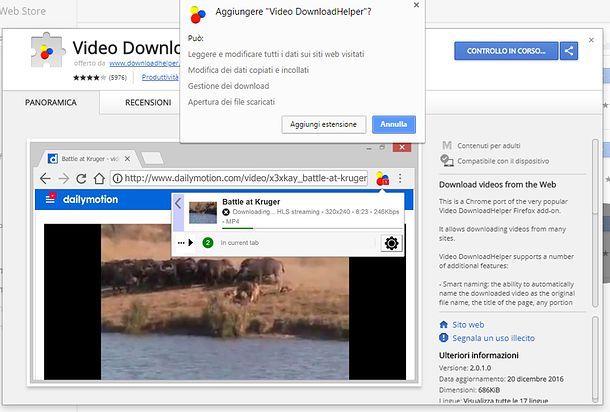Click the Battle at Kruger browser tab
The width and height of the screenshot is (610, 412).
tap(89, 159)
